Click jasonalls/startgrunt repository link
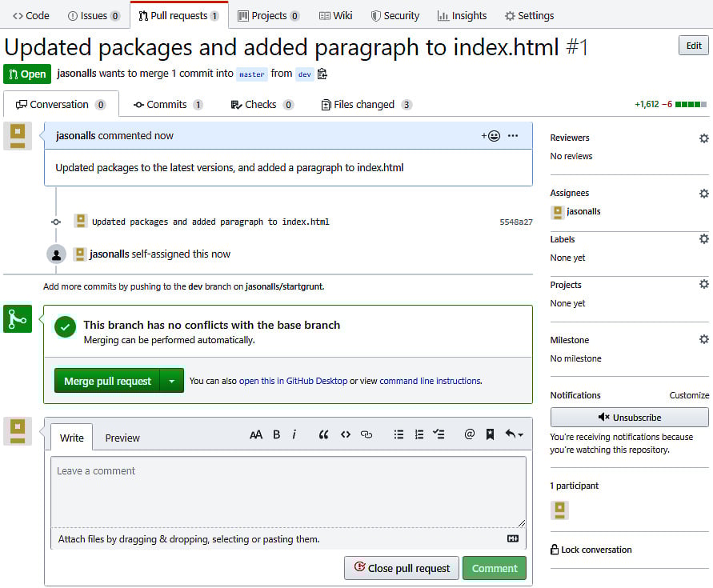This screenshot has width=713, height=588. 284,286
